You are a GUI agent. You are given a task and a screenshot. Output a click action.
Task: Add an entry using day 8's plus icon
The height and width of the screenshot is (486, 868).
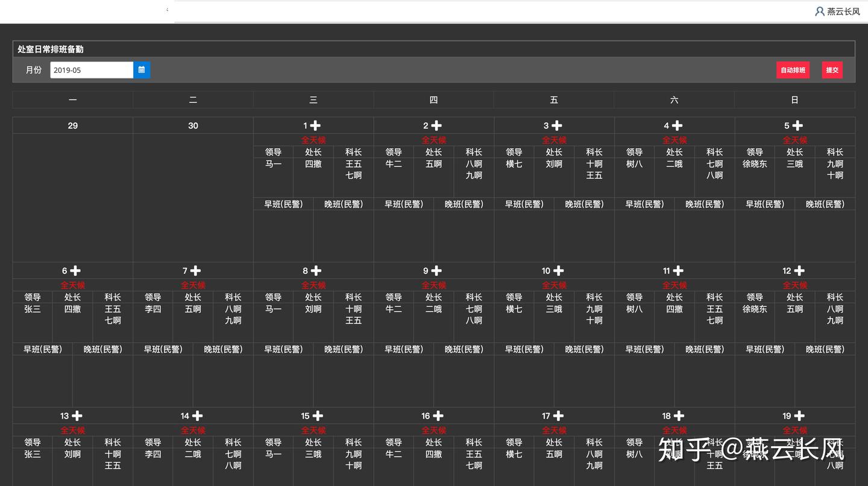(x=316, y=271)
